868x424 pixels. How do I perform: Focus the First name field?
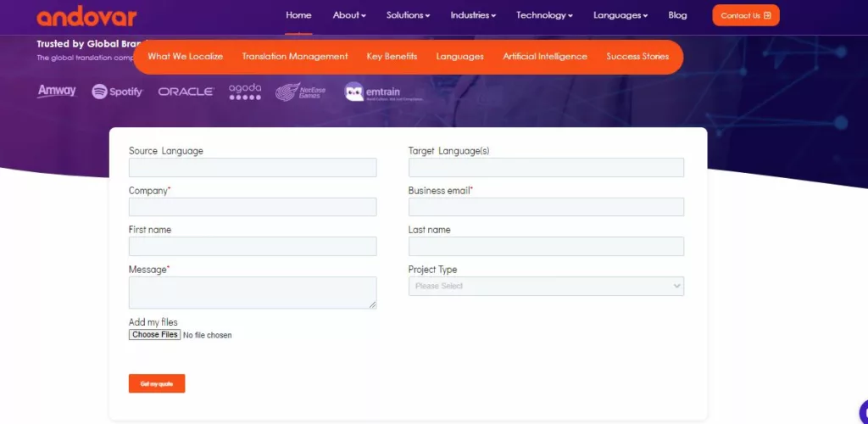253,246
